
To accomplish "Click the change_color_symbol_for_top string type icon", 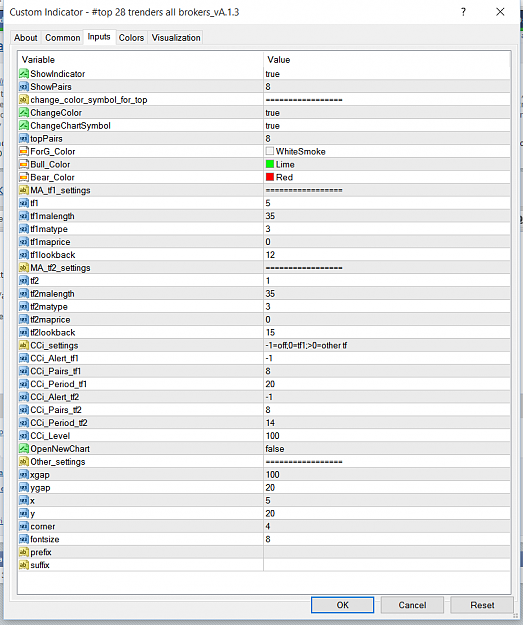I will click(x=24, y=100).
